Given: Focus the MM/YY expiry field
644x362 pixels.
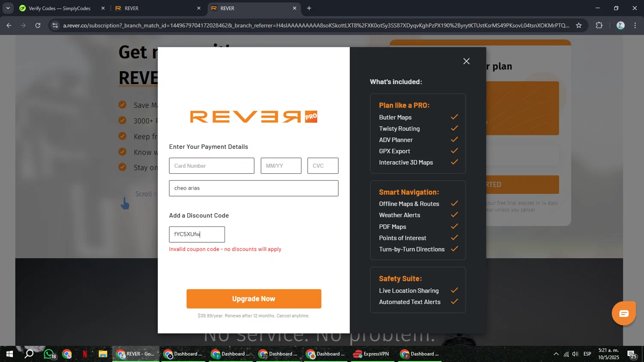Looking at the screenshot, I should (x=281, y=166).
